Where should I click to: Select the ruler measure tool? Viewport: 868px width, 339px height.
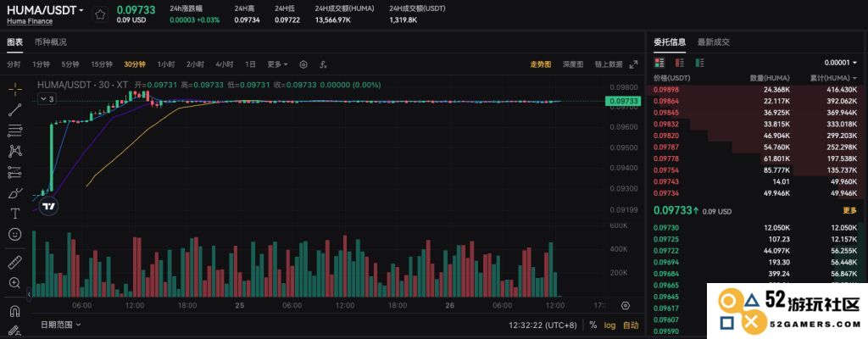pos(15,263)
